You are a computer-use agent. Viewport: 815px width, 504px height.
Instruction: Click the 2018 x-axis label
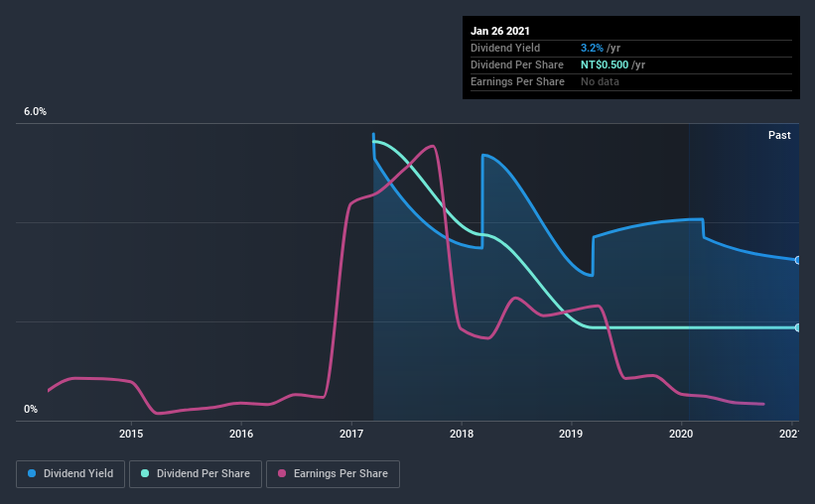tap(462, 434)
